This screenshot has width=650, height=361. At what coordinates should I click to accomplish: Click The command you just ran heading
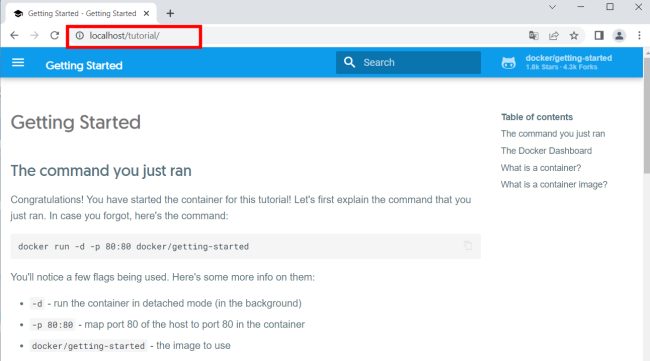click(x=101, y=171)
